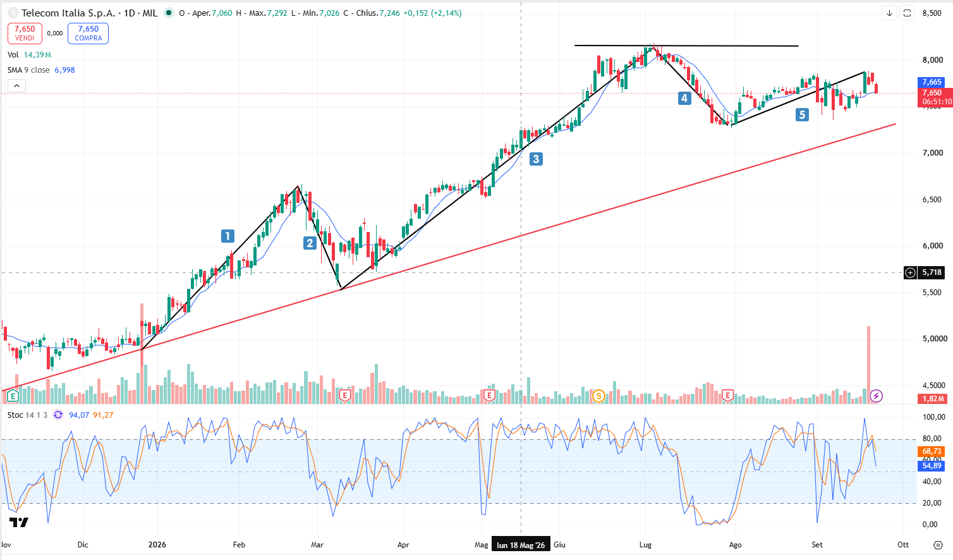Click the 5,718 crosshair price label
This screenshot has width=953, height=560.
pos(932,272)
